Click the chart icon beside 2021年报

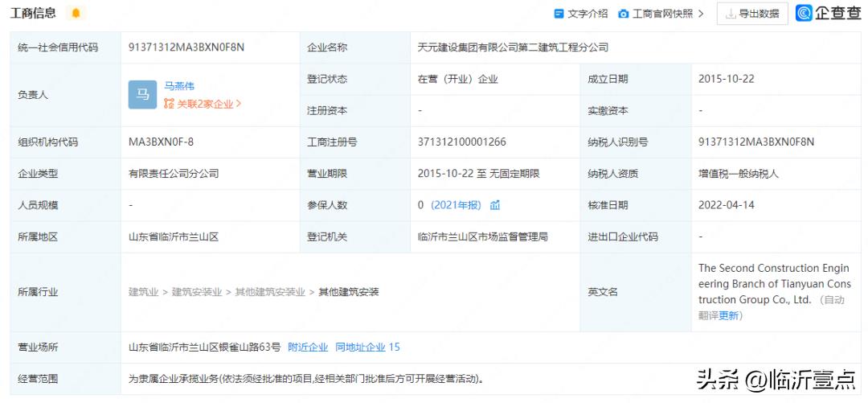click(495, 205)
